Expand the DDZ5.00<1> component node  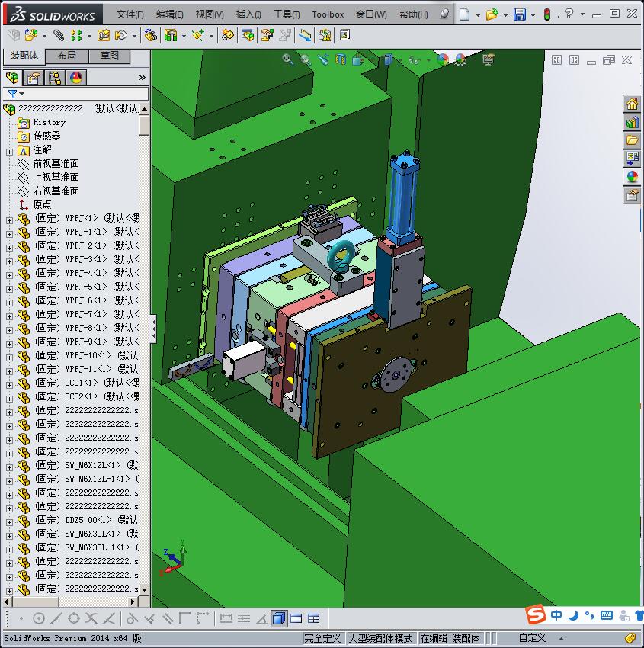click(9, 522)
